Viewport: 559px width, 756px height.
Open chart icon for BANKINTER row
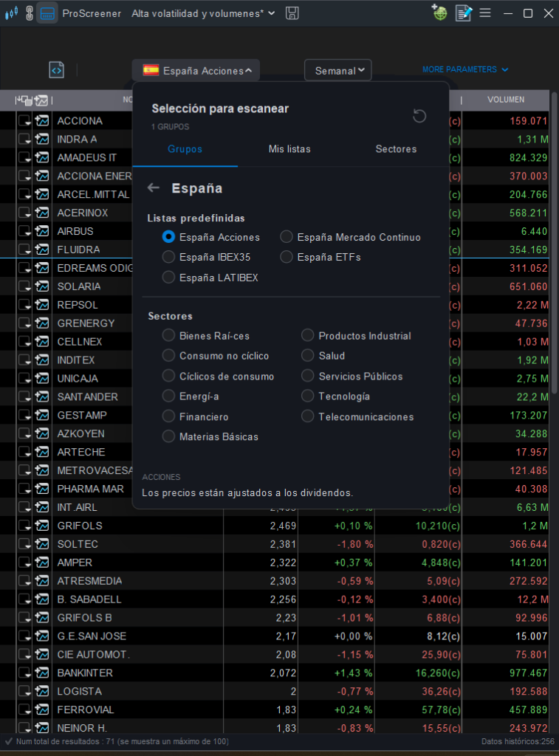[x=42, y=673]
